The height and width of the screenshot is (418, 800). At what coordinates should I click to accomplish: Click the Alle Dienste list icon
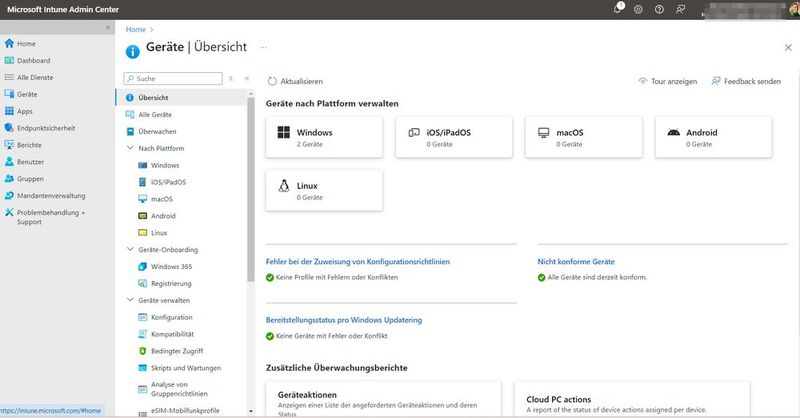[9, 77]
